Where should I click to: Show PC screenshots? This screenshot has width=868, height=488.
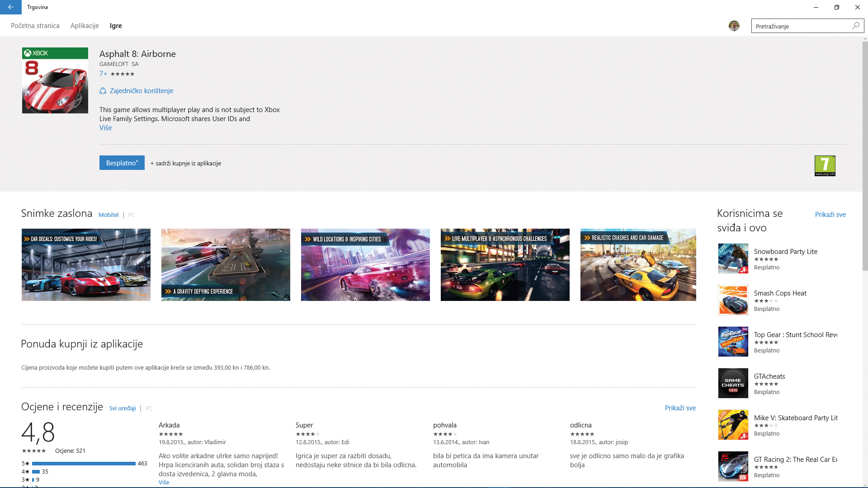click(132, 215)
